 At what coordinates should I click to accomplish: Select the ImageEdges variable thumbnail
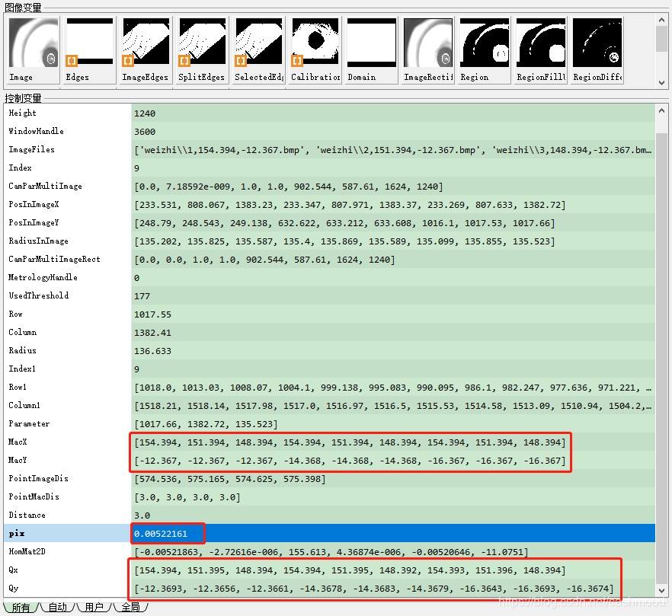146,49
